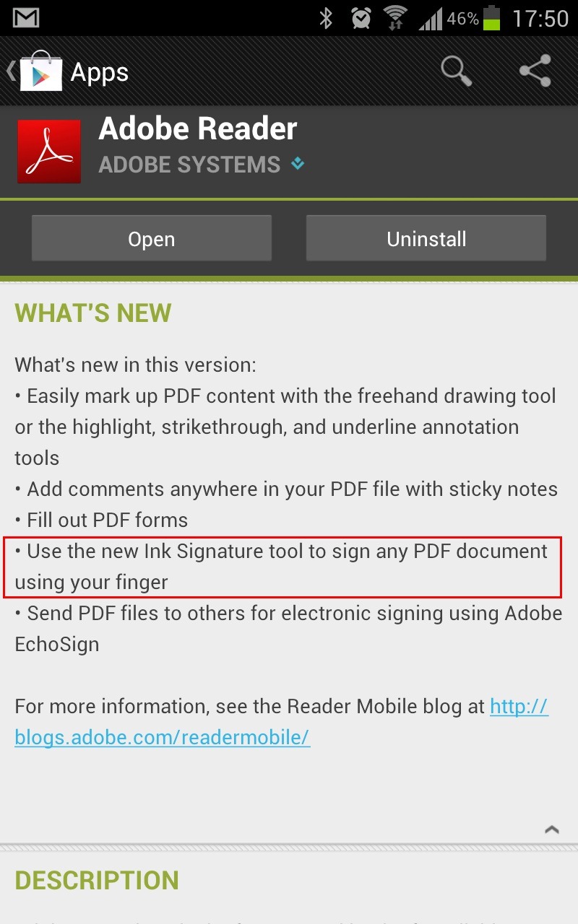578x924 pixels.
Task: Tap the WHAT'S NEW section header
Action: coord(93,313)
